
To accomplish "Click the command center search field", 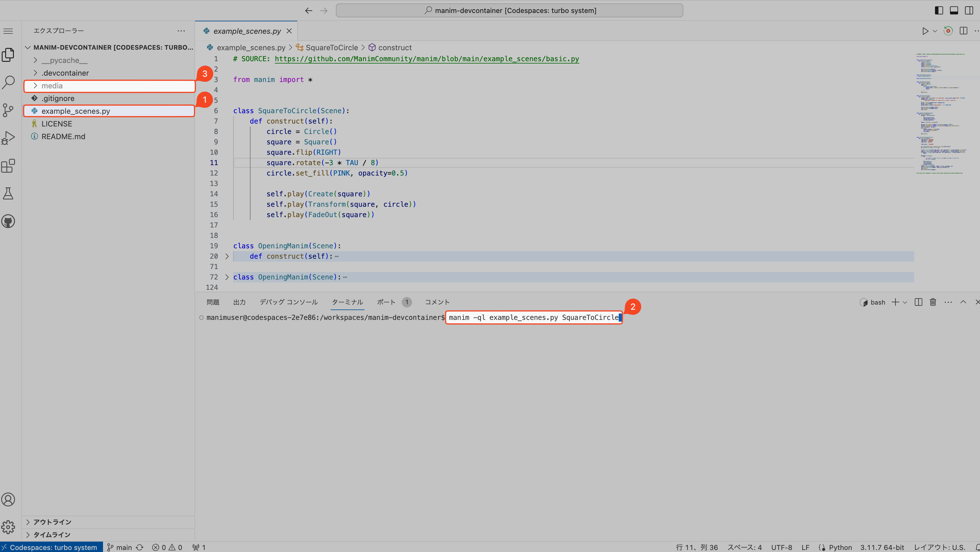I will click(x=509, y=11).
